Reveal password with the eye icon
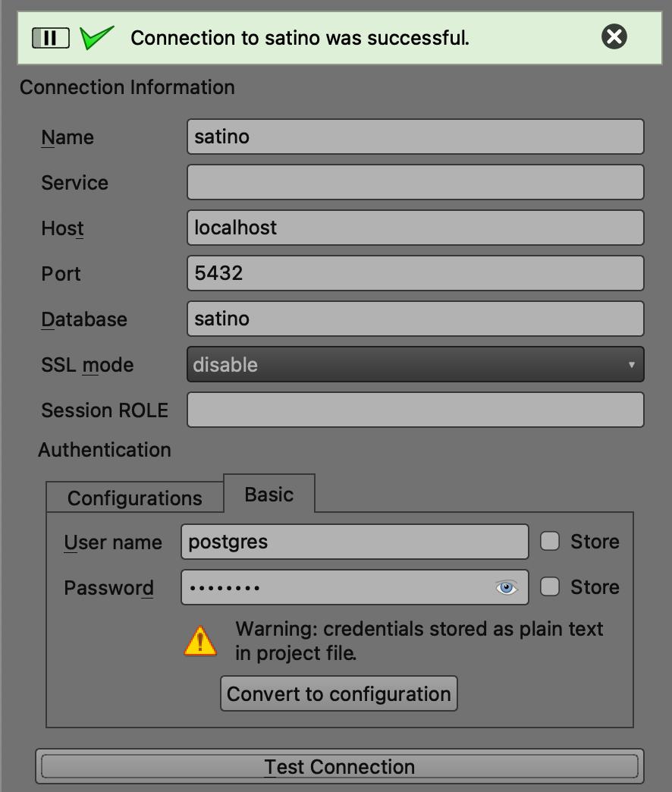 click(x=507, y=588)
